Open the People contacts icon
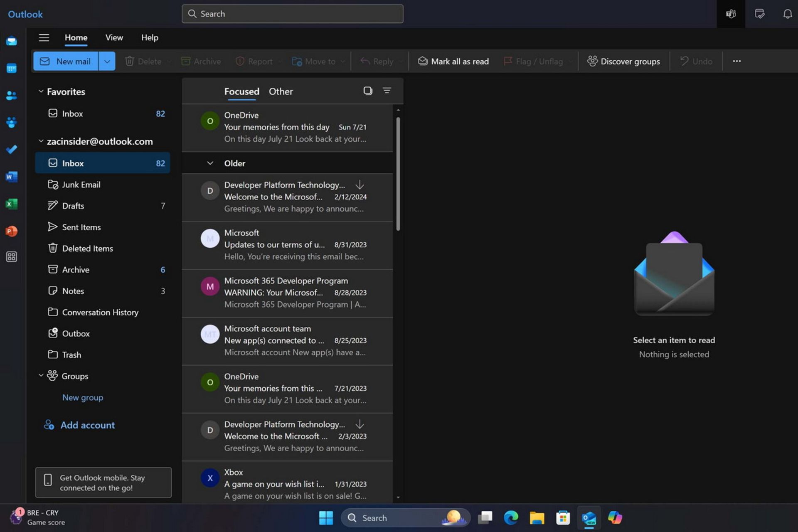This screenshot has width=798, height=532. tap(12, 96)
